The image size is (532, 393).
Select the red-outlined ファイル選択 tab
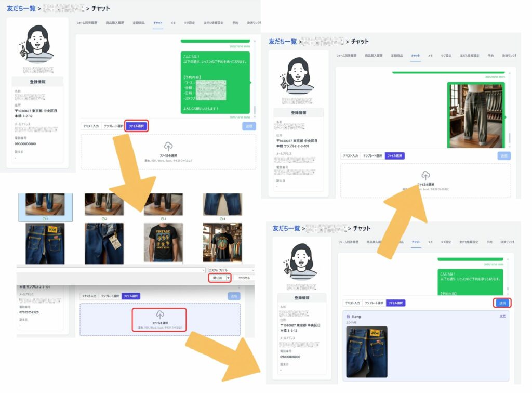click(x=137, y=126)
